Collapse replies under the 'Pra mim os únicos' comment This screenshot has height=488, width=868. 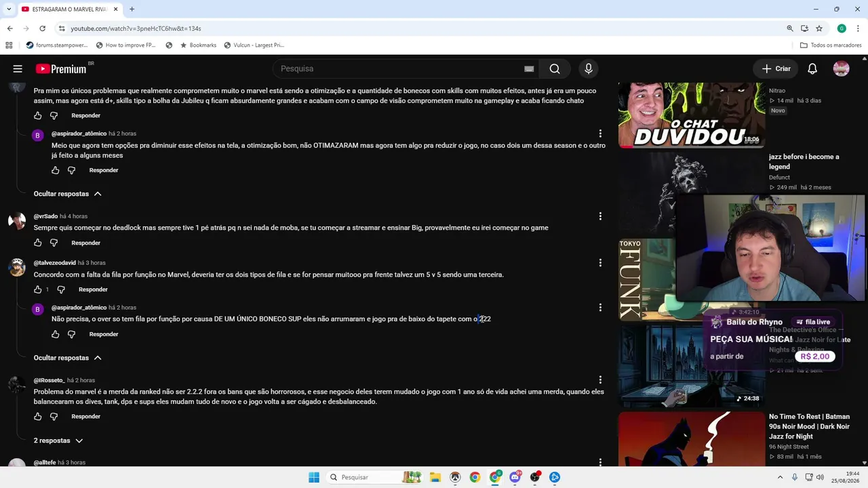(68, 194)
